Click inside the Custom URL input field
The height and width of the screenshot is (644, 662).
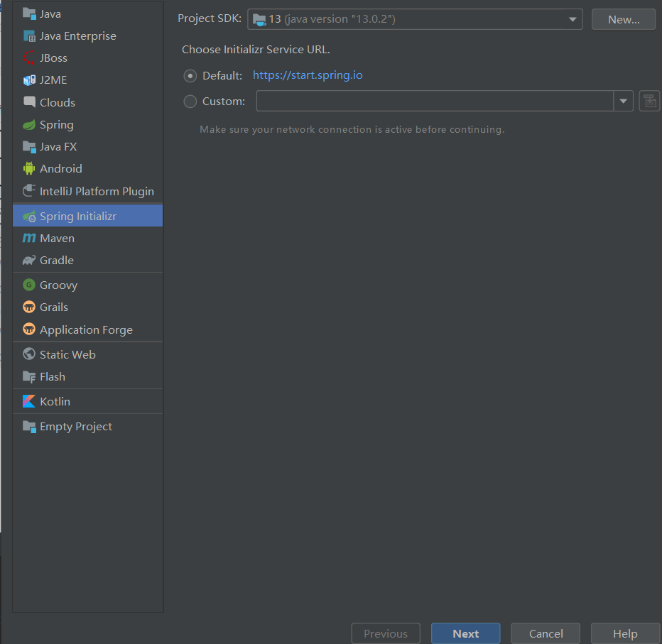pos(435,102)
